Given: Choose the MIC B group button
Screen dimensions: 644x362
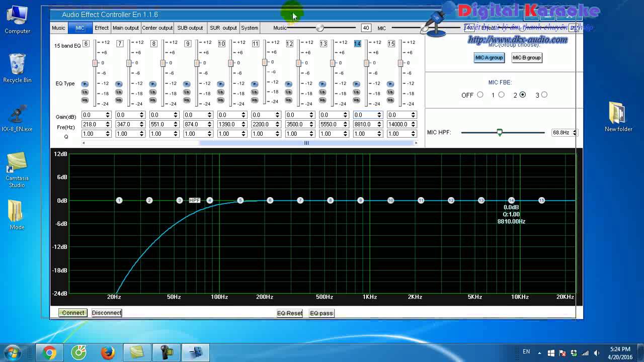Looking at the screenshot, I should click(526, 58).
